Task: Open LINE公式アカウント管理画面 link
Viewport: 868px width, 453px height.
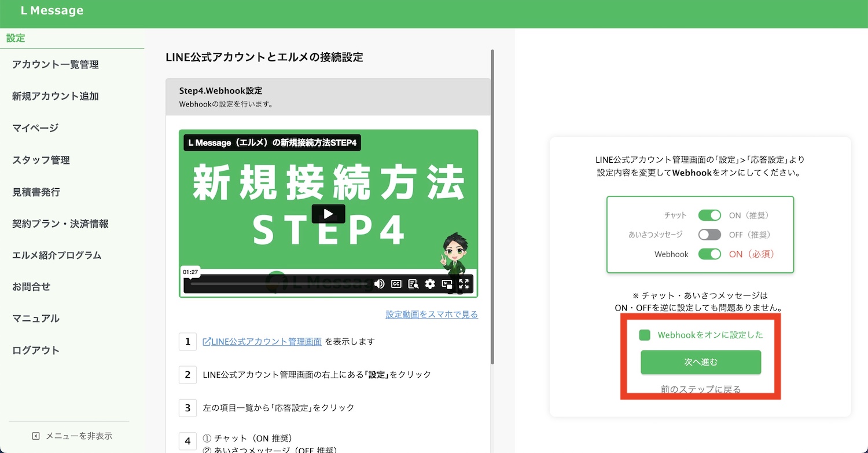Action: tap(266, 342)
